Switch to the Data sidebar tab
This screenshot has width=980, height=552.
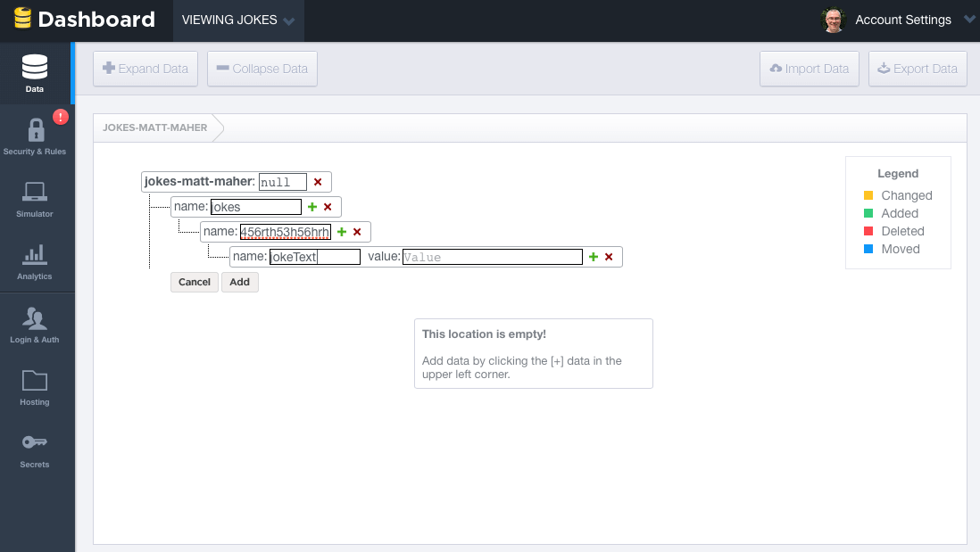[35, 73]
